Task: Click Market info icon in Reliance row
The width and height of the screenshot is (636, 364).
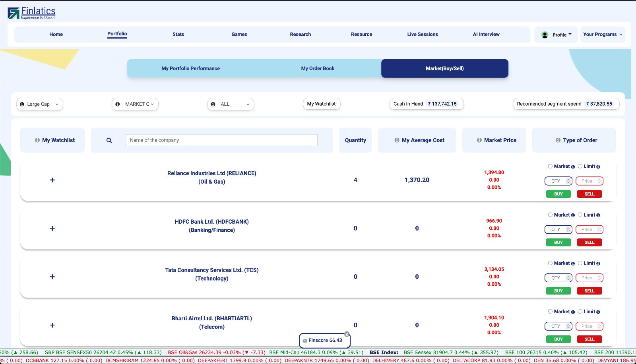Action: click(x=573, y=167)
